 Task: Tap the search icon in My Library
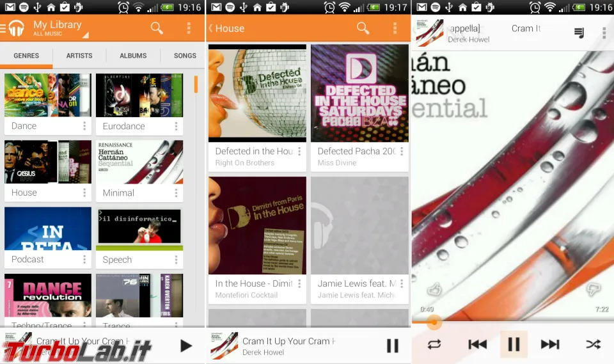[157, 28]
